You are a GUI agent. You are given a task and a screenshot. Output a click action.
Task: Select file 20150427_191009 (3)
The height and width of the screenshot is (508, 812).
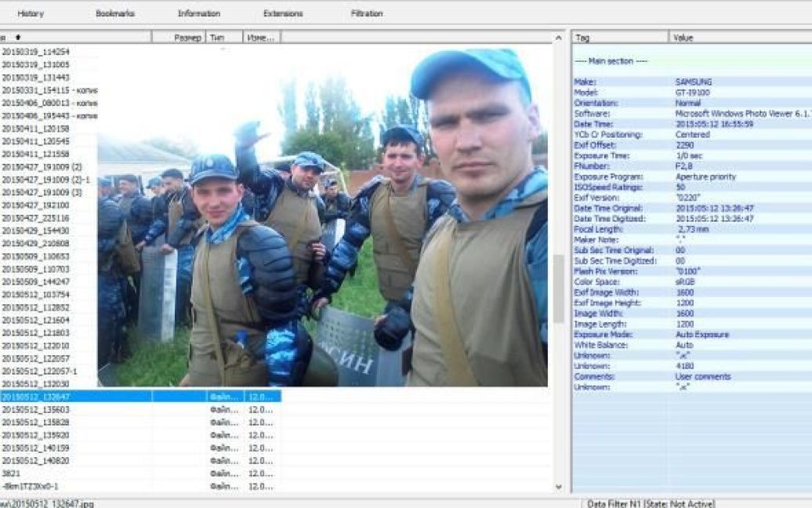42,192
